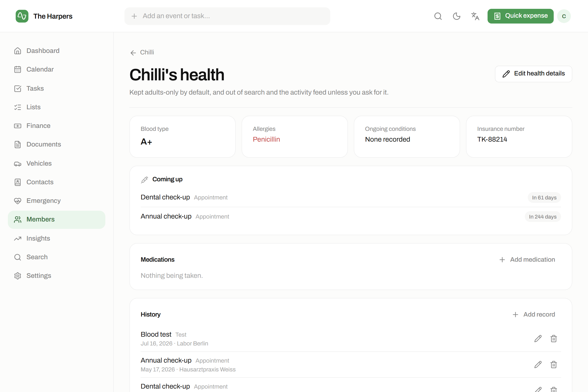
Task: Click the Emergency heart-pulse icon
Action: click(x=17, y=201)
